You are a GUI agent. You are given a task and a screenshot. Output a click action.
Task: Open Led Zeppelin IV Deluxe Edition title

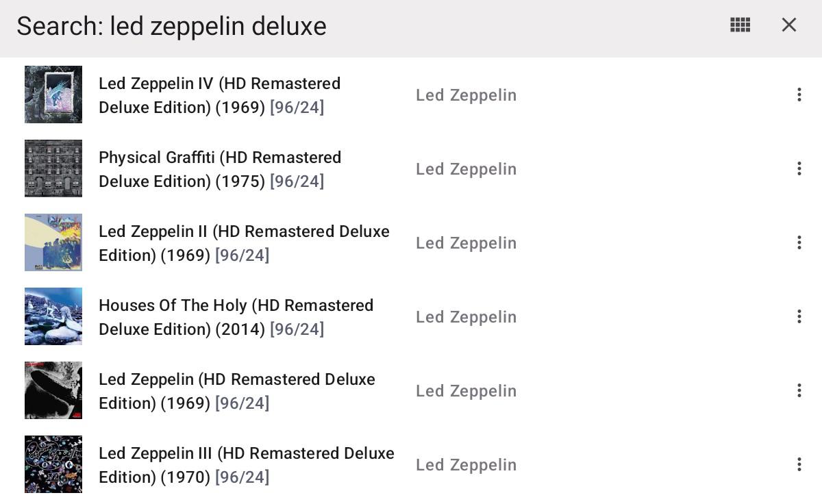219,95
